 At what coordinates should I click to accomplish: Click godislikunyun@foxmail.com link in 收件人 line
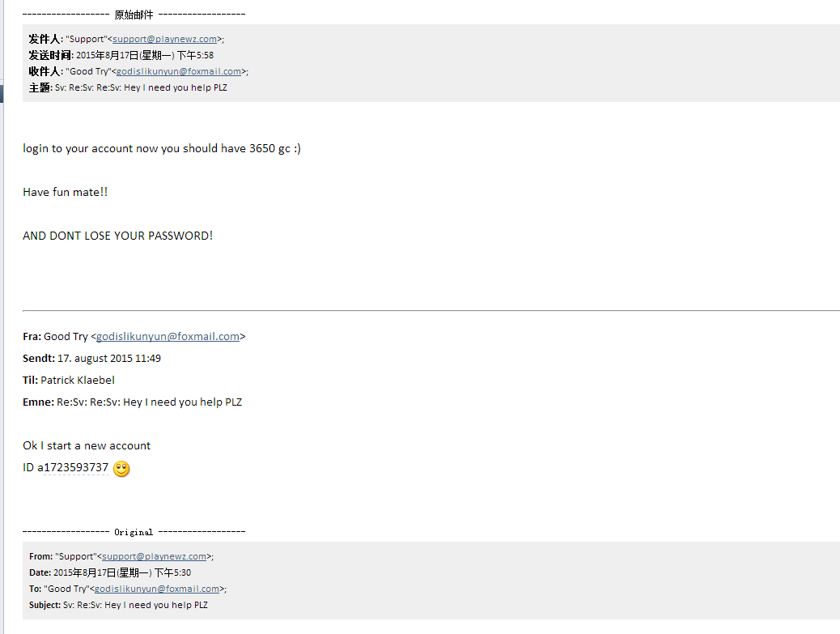pyautogui.click(x=179, y=71)
